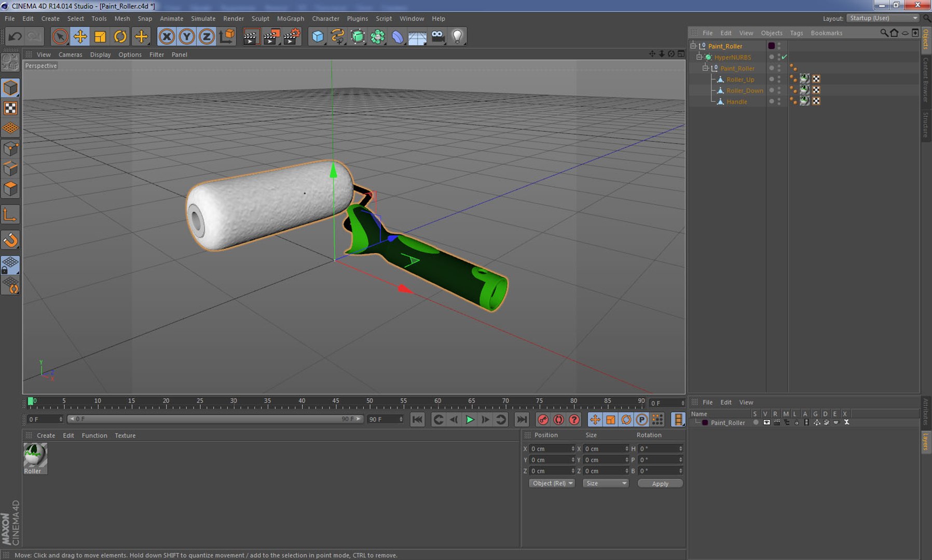The height and width of the screenshot is (560, 932).
Task: Select the Scale tool icon
Action: click(100, 36)
